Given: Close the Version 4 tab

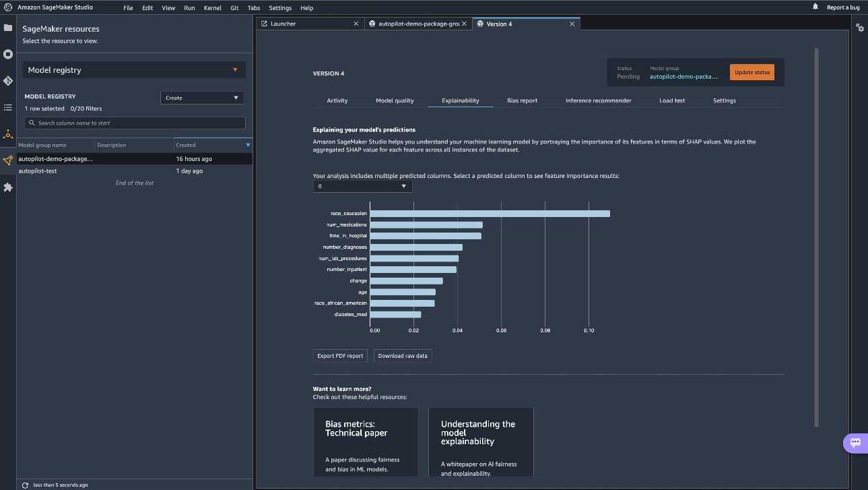Looking at the screenshot, I should [572, 24].
